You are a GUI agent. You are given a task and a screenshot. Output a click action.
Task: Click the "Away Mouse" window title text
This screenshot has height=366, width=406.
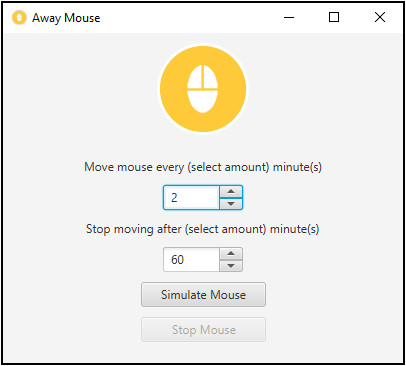(x=66, y=18)
